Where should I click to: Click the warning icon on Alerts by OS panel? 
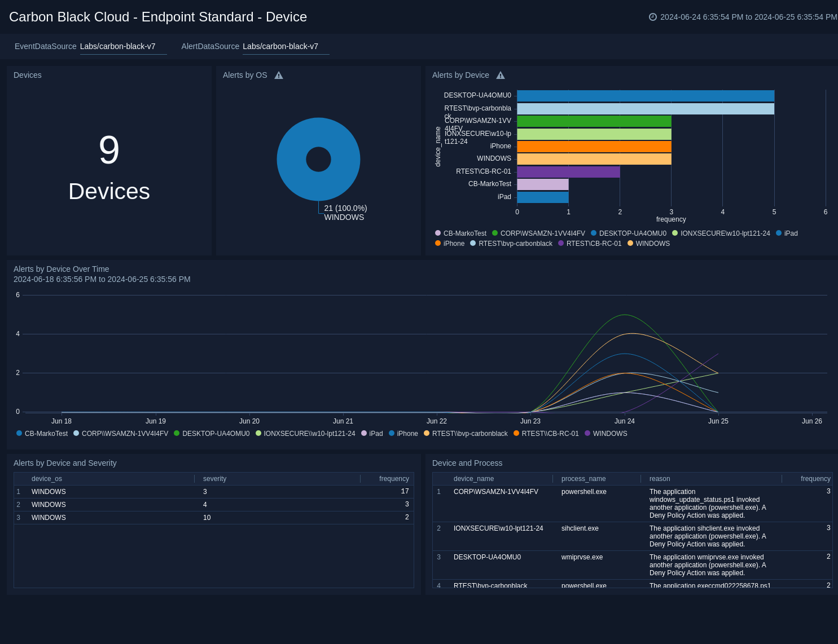click(279, 75)
